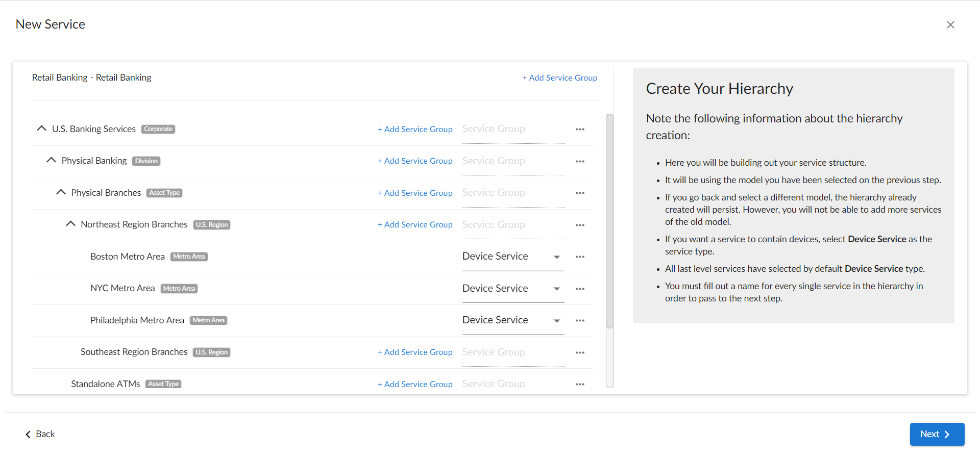Open more options for Southeast Region Branches
This screenshot has width=980, height=460.
point(580,352)
